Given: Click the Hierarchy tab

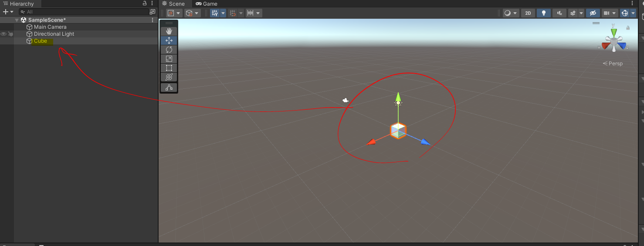Looking at the screenshot, I should click(x=18, y=3).
